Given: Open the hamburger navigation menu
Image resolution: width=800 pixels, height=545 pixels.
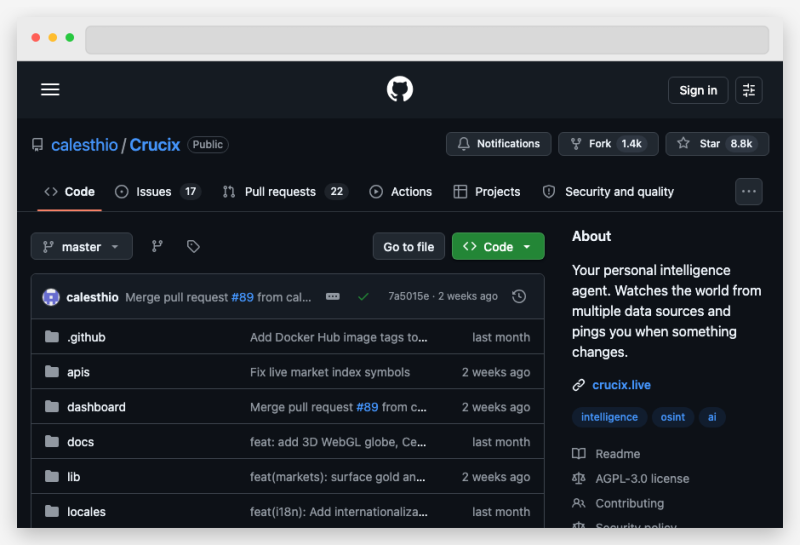Looking at the screenshot, I should [x=50, y=90].
